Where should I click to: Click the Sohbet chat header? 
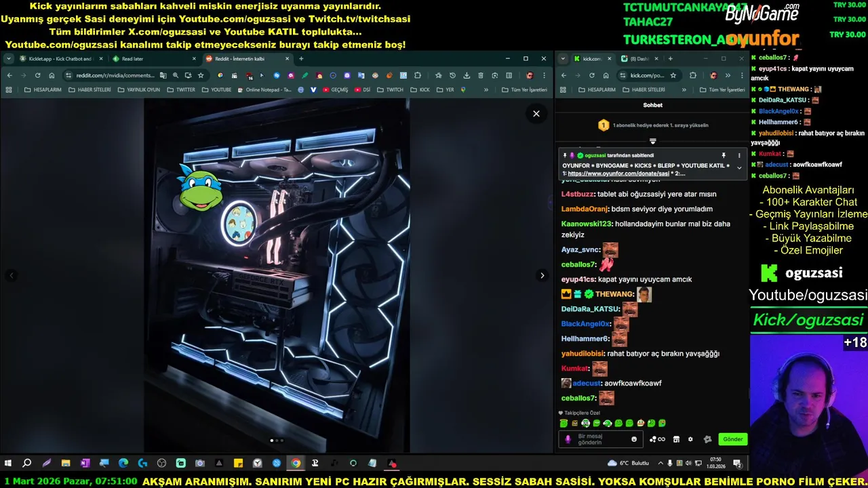(652, 105)
